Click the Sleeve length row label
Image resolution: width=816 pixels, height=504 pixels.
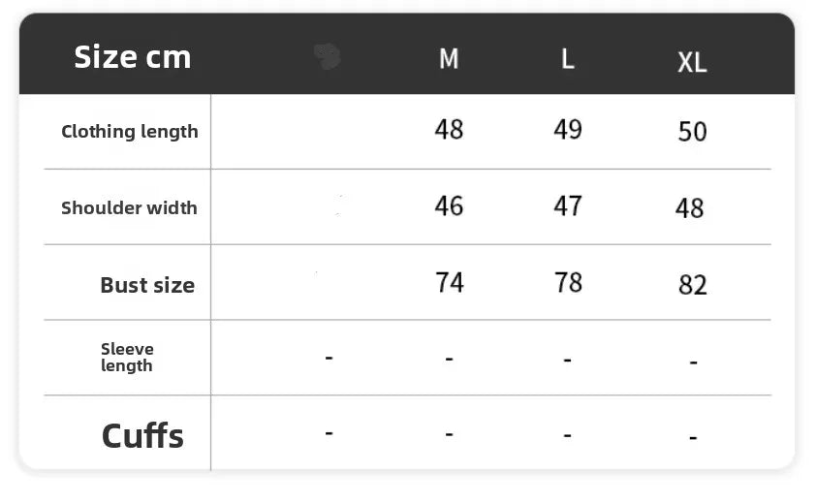coord(127,357)
